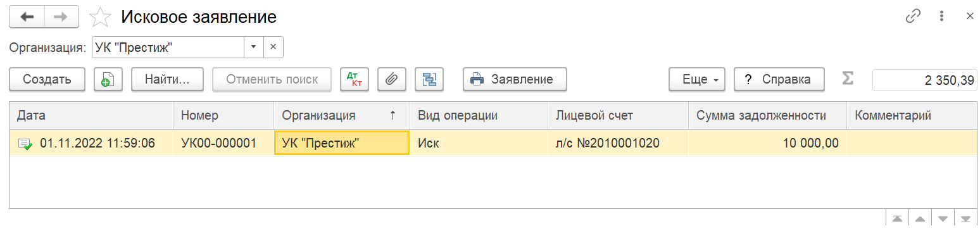Screen dimensions: 980x233
Task: Show Дт/Кт accounting entries icon
Action: click(354, 79)
